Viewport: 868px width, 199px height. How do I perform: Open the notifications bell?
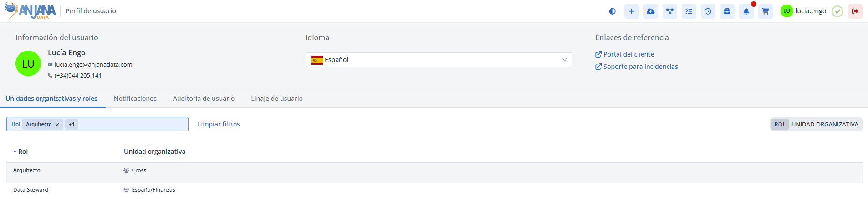746,11
